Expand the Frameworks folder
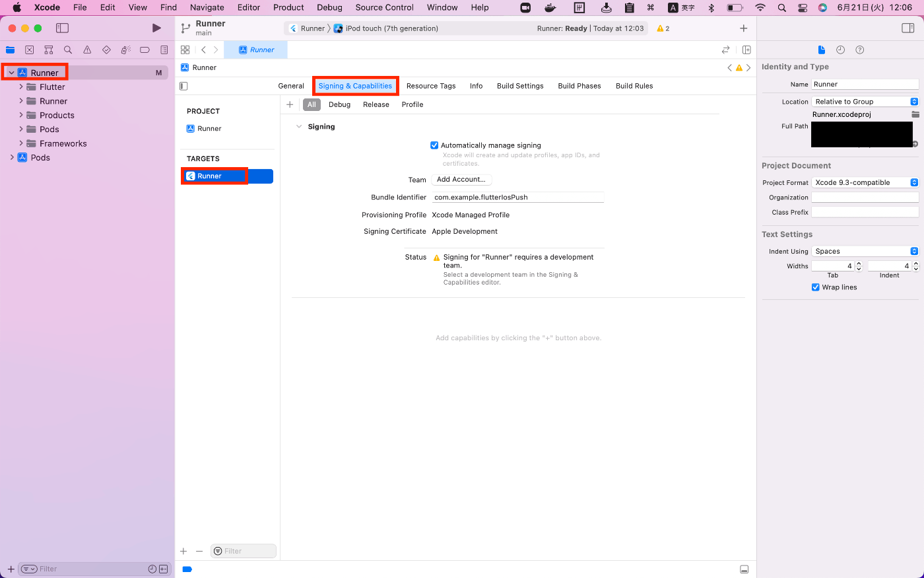This screenshot has height=578, width=924. (21, 143)
